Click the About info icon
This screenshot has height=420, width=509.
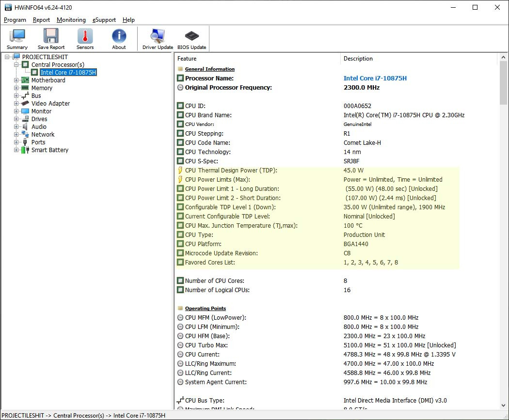[x=119, y=36]
